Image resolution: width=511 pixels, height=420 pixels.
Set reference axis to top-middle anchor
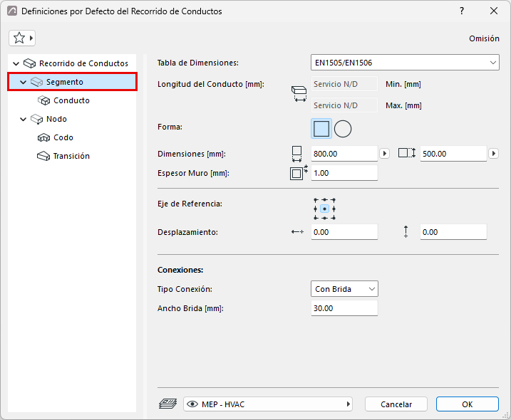point(324,199)
